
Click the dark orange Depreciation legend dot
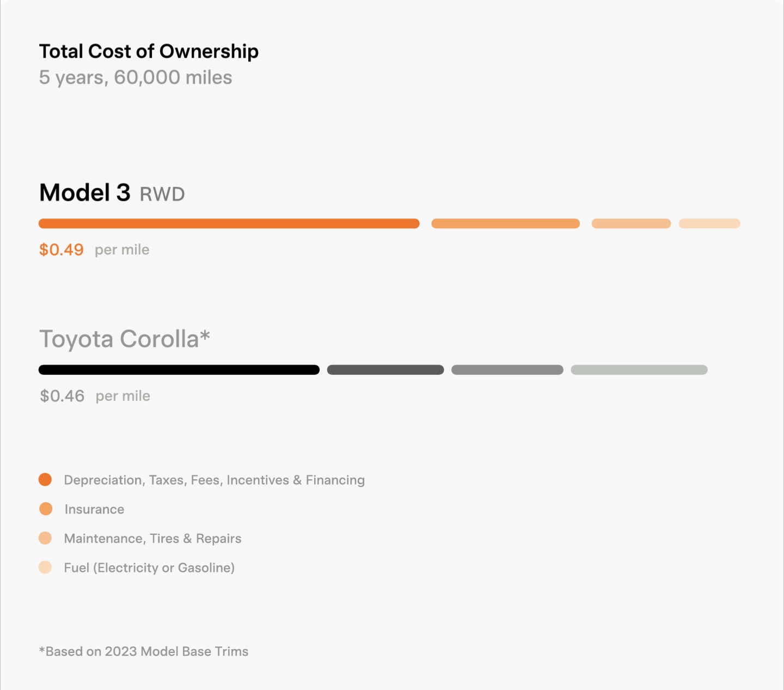pos(45,479)
